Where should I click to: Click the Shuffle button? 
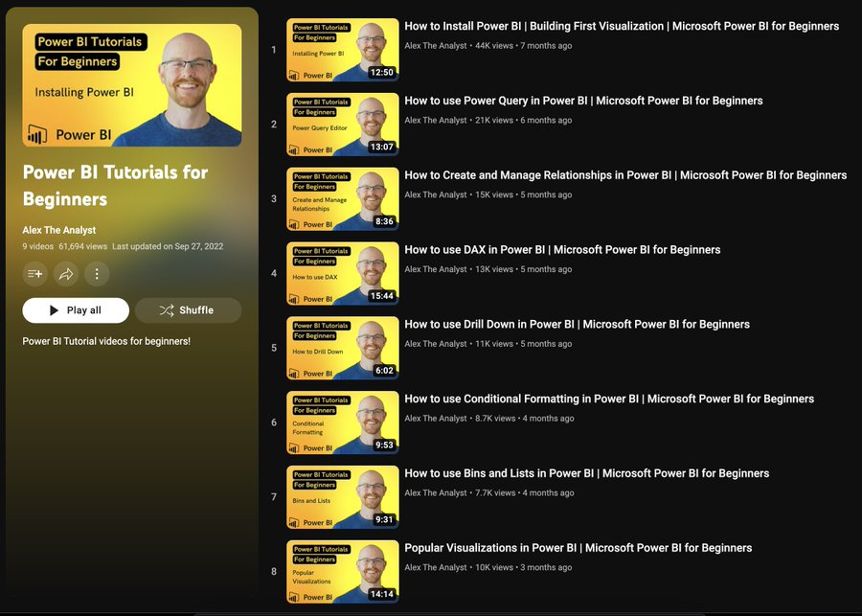pos(188,310)
